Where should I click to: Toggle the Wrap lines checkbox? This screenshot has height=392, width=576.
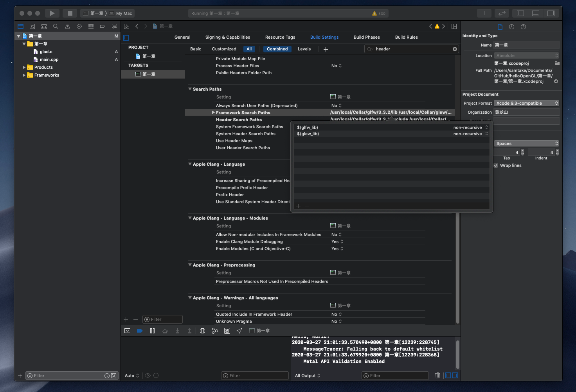click(496, 165)
